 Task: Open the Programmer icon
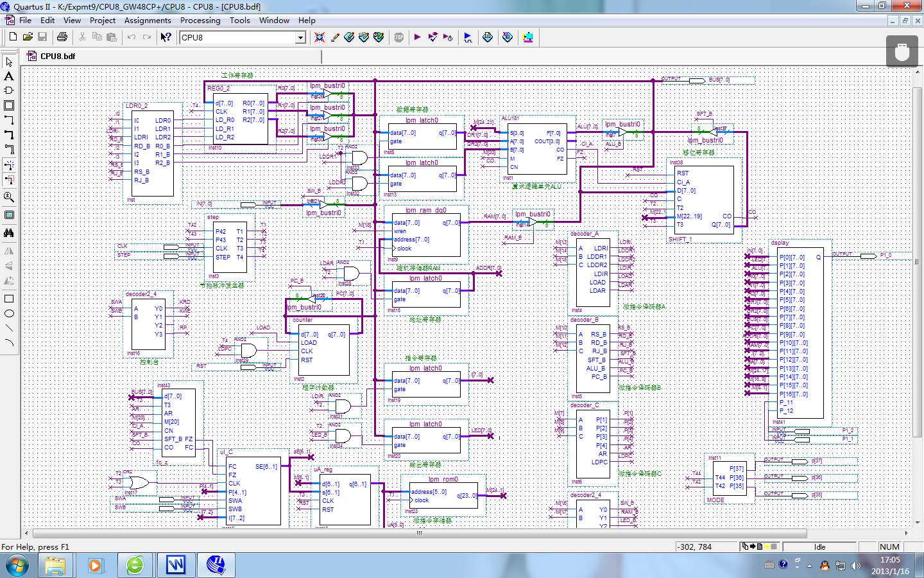[x=508, y=37]
